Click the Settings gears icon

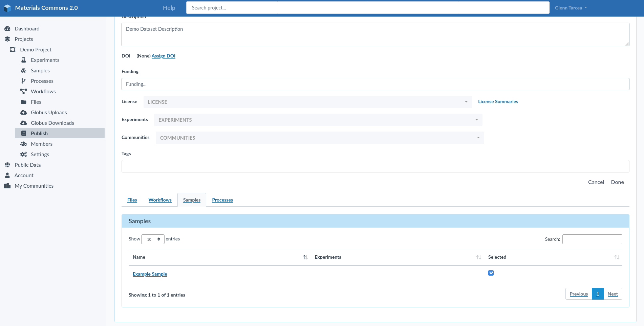24,155
